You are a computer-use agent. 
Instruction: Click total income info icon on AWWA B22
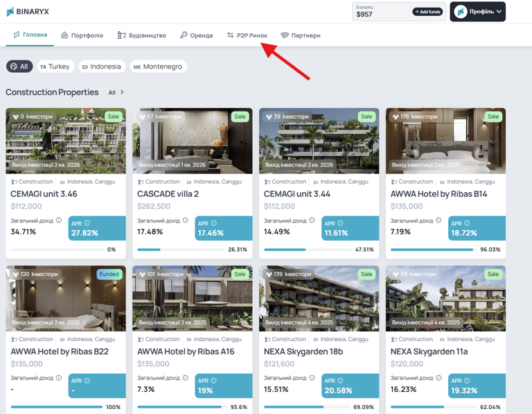click(59, 378)
